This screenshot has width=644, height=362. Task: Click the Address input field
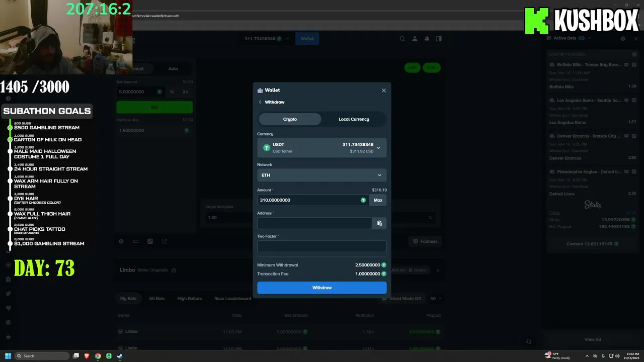[314, 223]
